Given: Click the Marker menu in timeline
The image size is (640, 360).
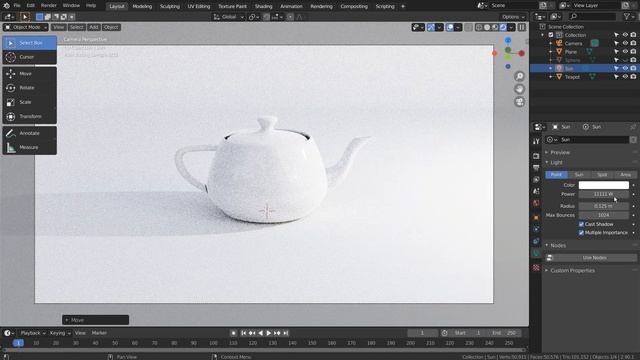Looking at the screenshot, I should coord(99,333).
